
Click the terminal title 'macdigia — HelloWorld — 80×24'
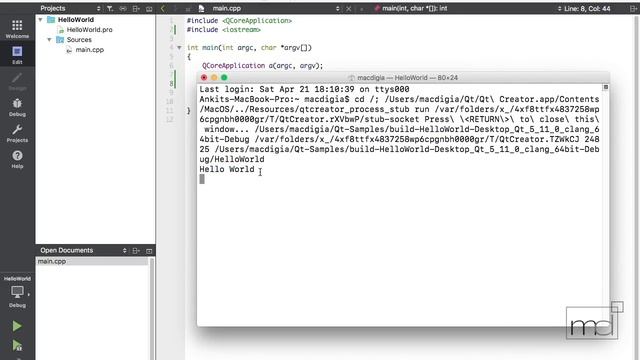click(407, 78)
